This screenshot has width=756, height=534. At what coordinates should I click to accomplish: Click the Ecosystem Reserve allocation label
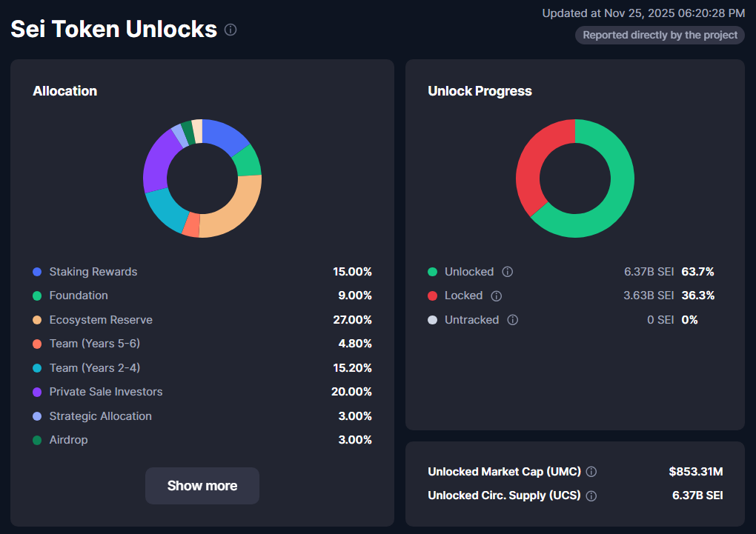(x=99, y=320)
